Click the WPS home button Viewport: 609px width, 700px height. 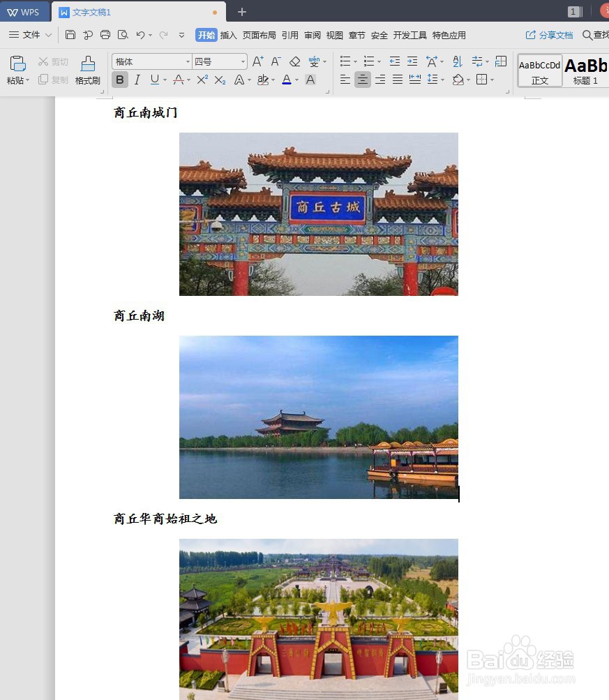(x=24, y=12)
